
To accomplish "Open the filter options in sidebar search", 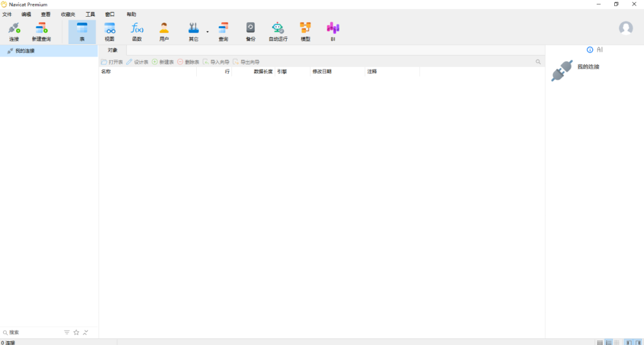I will click(x=67, y=332).
